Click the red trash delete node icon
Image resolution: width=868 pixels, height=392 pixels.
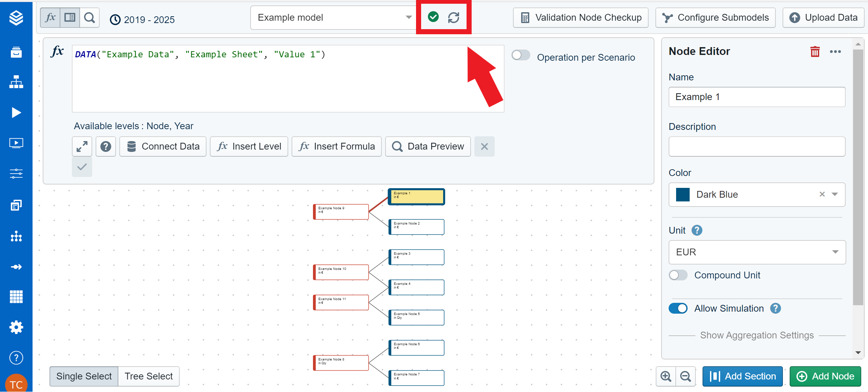[x=815, y=52]
